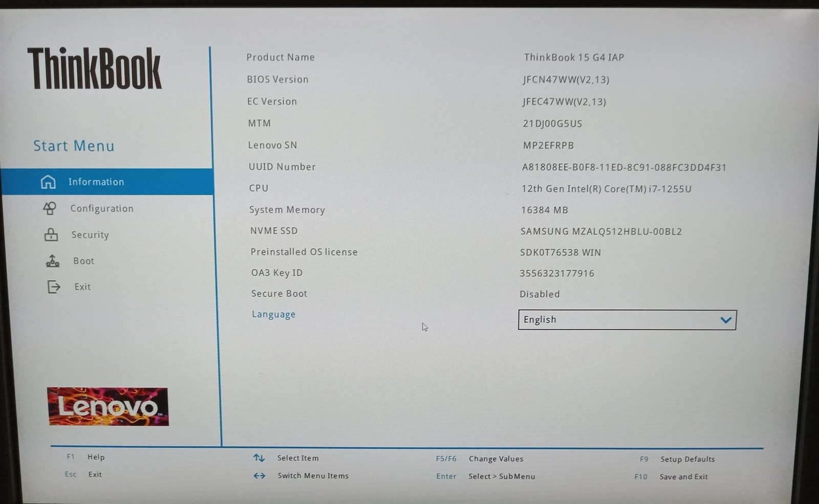Click the left-right arrows Switch Menu icon
This screenshot has height=504, width=819.
(260, 476)
